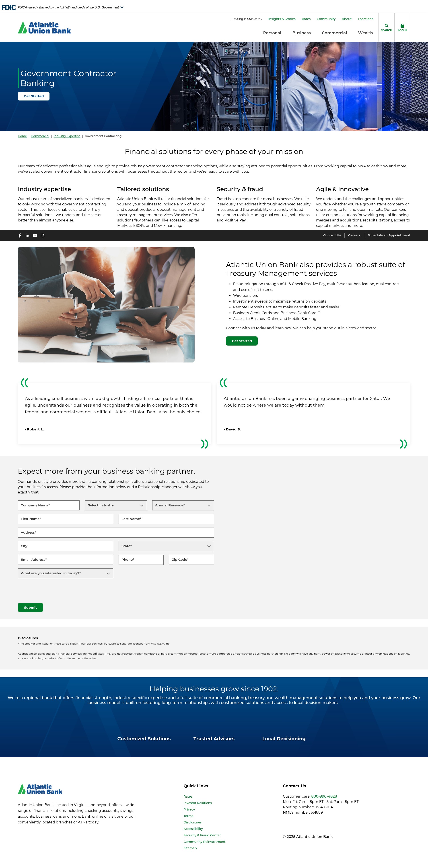Click the hero Get Started button
Screen dimensions: 428x868
[34, 96]
